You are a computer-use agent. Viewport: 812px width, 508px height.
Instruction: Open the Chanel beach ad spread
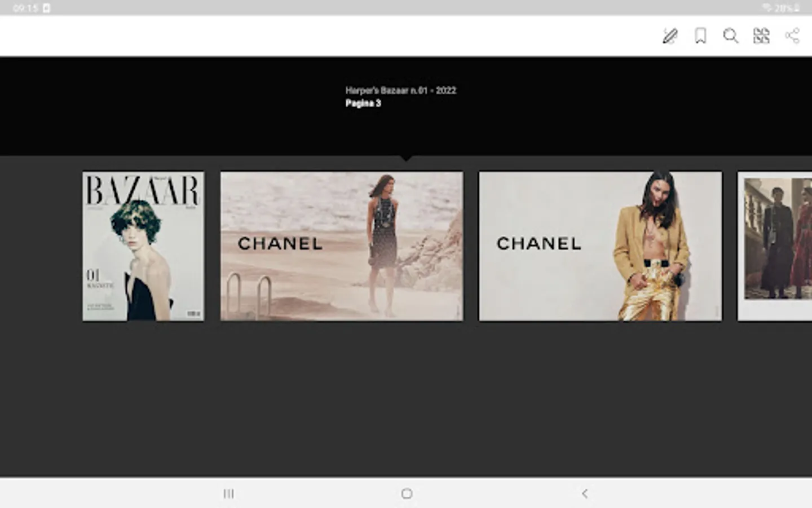(342, 246)
